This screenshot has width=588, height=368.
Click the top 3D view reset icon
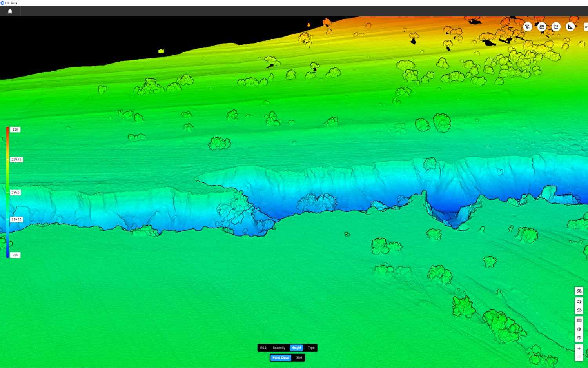(x=579, y=291)
